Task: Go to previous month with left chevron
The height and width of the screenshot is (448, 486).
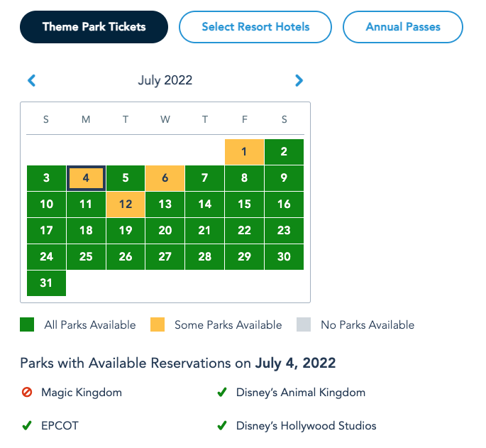Action: [x=31, y=81]
